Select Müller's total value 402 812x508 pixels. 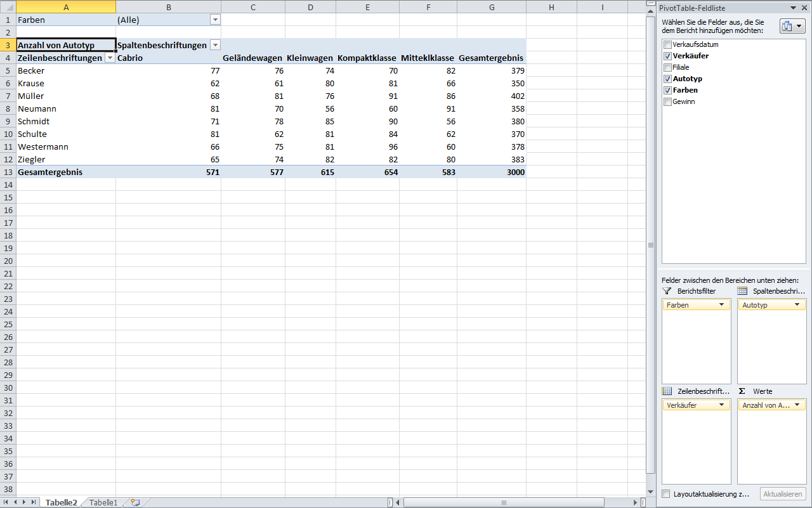(x=492, y=96)
